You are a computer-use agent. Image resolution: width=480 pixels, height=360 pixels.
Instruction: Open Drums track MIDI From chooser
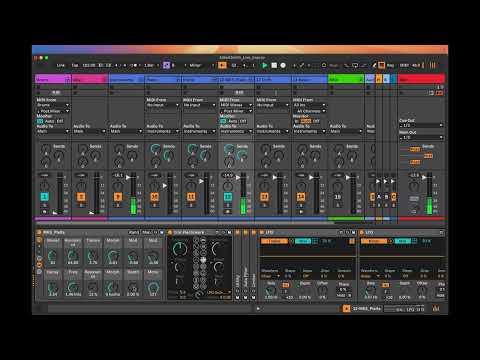[53, 105]
